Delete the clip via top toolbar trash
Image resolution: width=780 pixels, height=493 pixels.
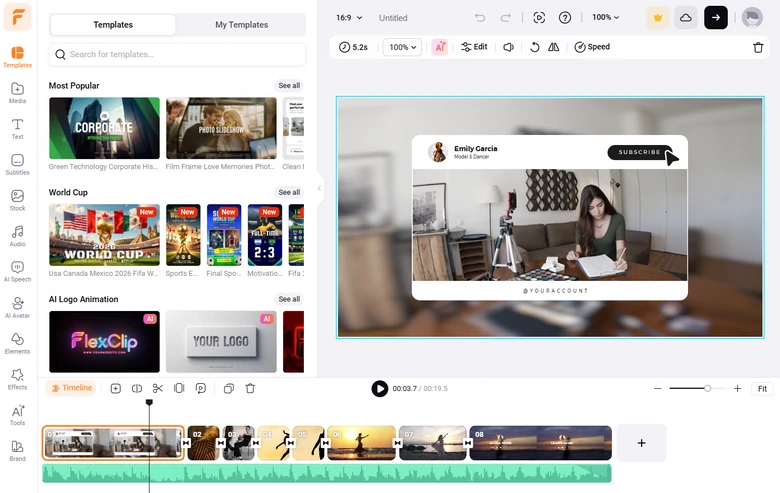point(758,47)
